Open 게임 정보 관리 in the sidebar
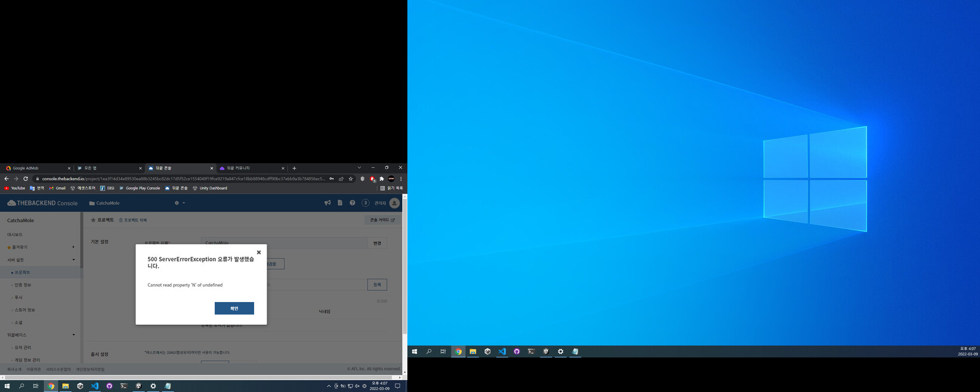Screen dimensions: 980x392 pos(27,360)
